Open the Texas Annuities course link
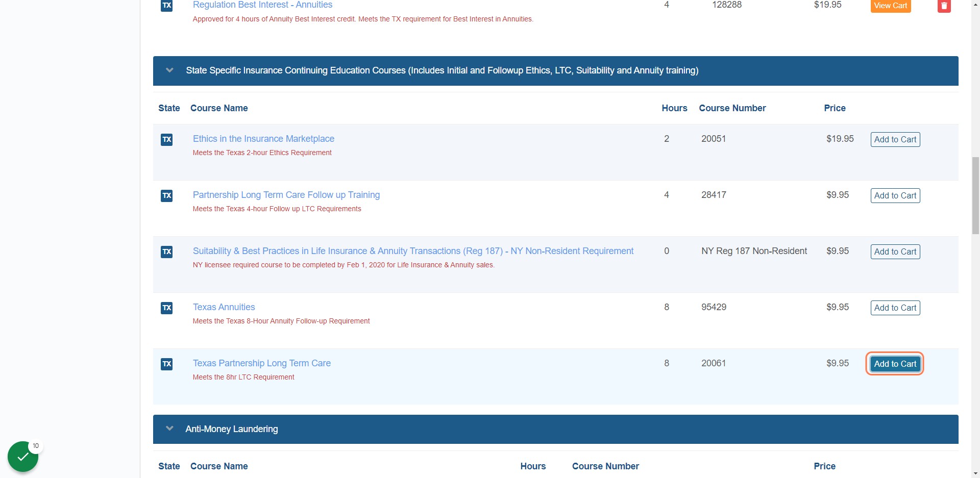The image size is (980, 478). point(224,307)
